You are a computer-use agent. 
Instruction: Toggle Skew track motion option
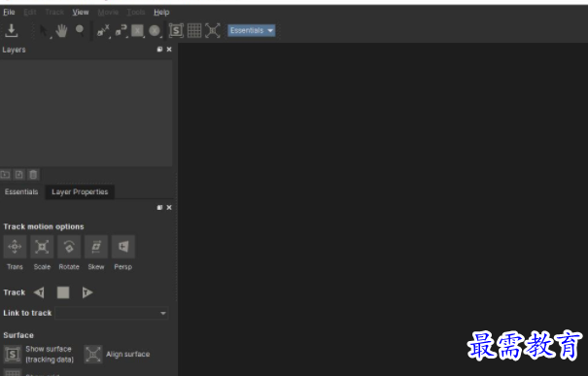click(96, 247)
